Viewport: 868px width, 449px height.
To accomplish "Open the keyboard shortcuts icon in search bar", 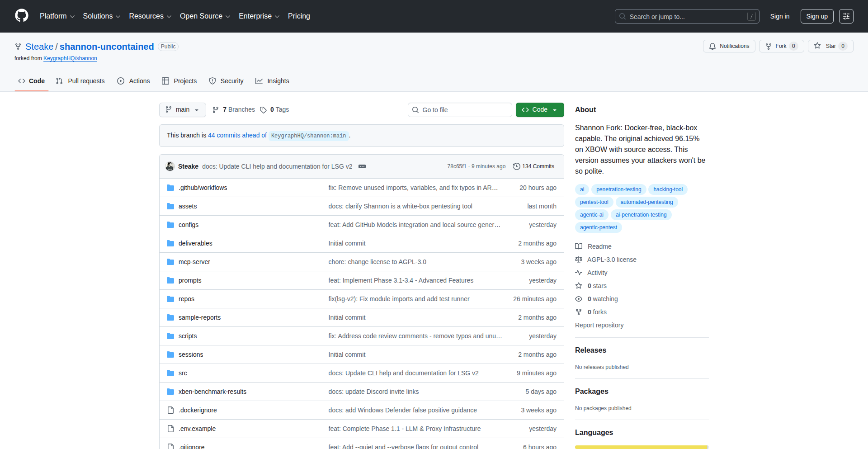I will click(x=752, y=16).
